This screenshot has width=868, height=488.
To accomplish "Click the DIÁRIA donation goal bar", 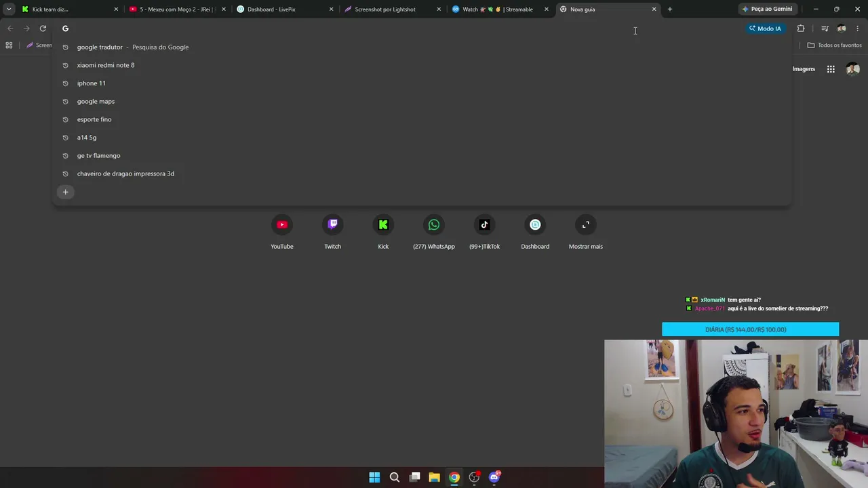I will (750, 329).
